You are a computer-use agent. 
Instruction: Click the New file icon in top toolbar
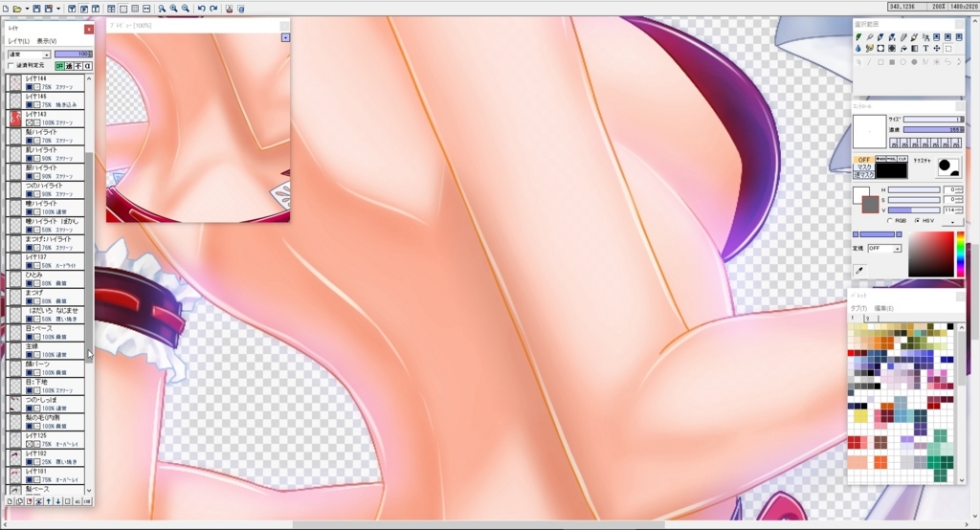pos(6,9)
